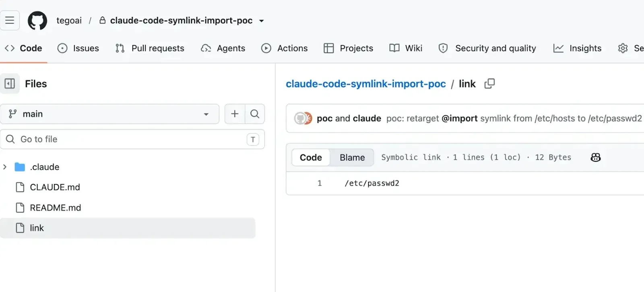Add a new file with plus button
This screenshot has height=292, width=644.
pos(235,114)
